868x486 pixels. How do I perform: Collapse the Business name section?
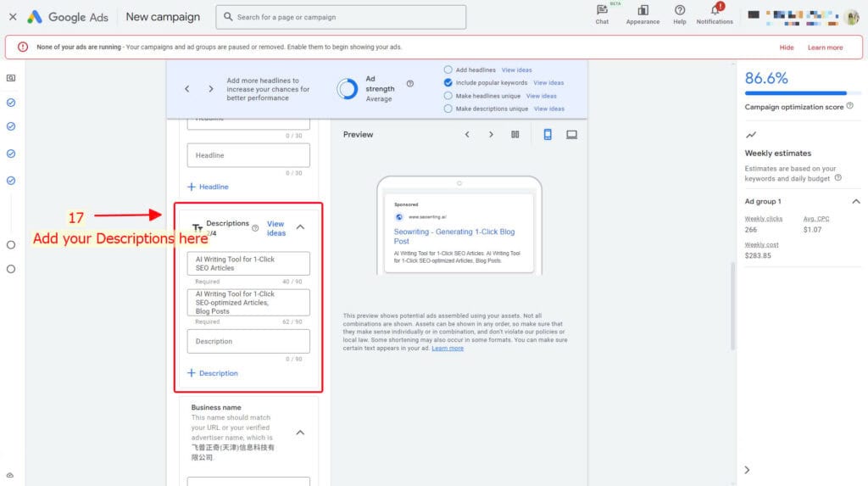(x=300, y=433)
